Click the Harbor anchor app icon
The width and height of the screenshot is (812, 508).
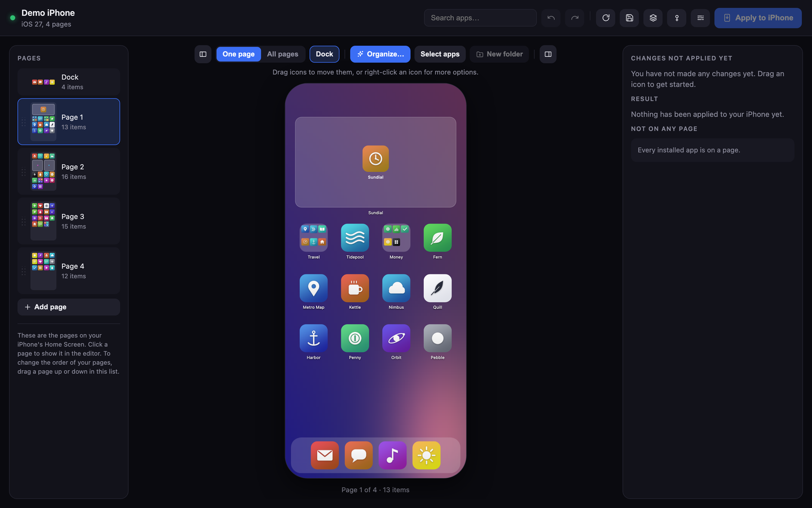(x=314, y=338)
